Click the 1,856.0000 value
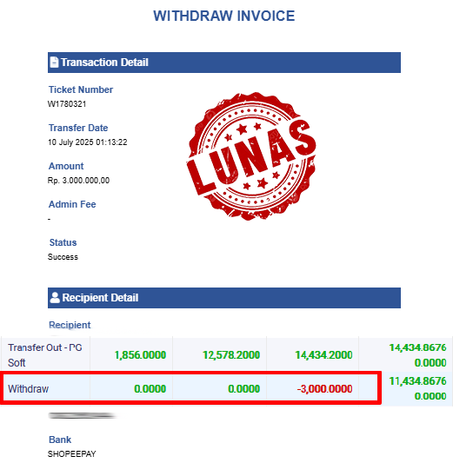The width and height of the screenshot is (453, 476). point(140,355)
